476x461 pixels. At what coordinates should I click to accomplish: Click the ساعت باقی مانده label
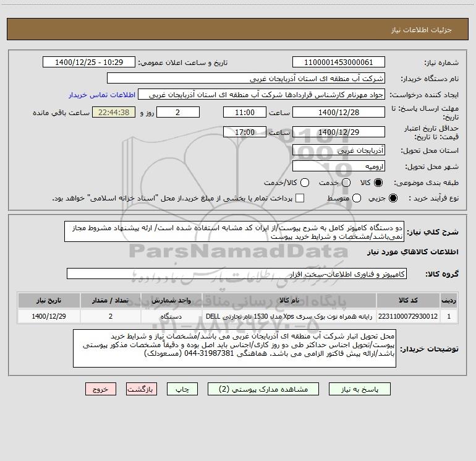point(61,113)
